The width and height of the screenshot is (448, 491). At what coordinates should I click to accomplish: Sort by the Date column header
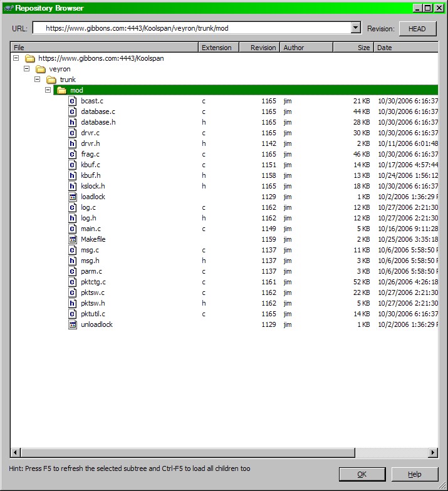pos(406,48)
